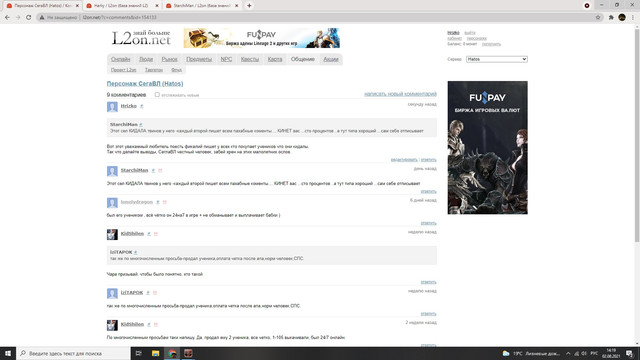Click reply link under lonelydragon comment

(429, 223)
